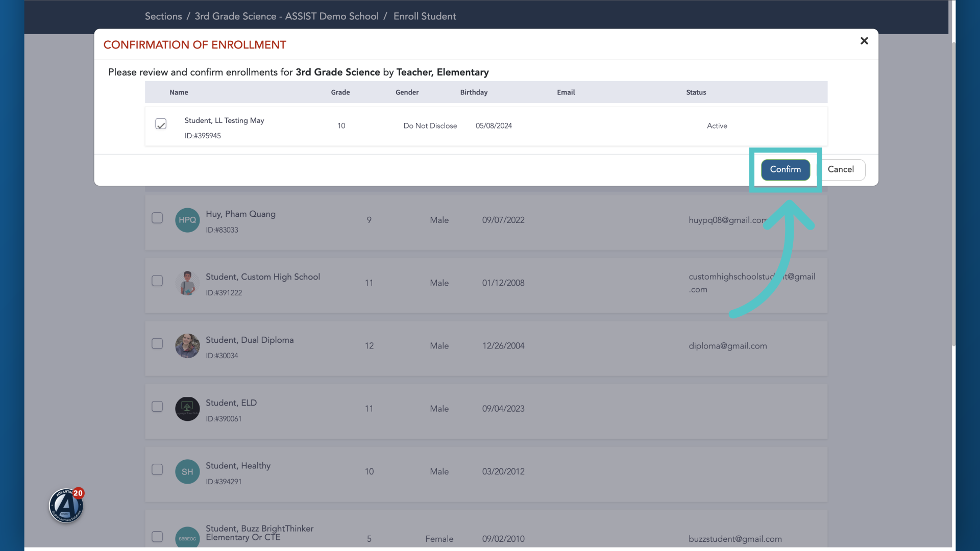Click the name Student, LL Testing May

[224, 120]
